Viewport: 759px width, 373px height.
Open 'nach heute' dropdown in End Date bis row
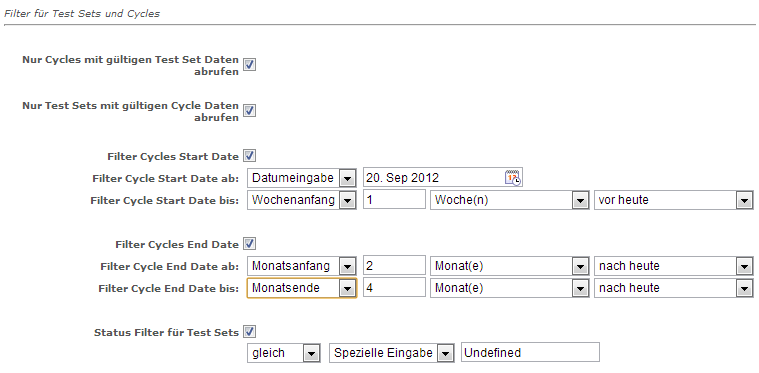[x=674, y=288]
